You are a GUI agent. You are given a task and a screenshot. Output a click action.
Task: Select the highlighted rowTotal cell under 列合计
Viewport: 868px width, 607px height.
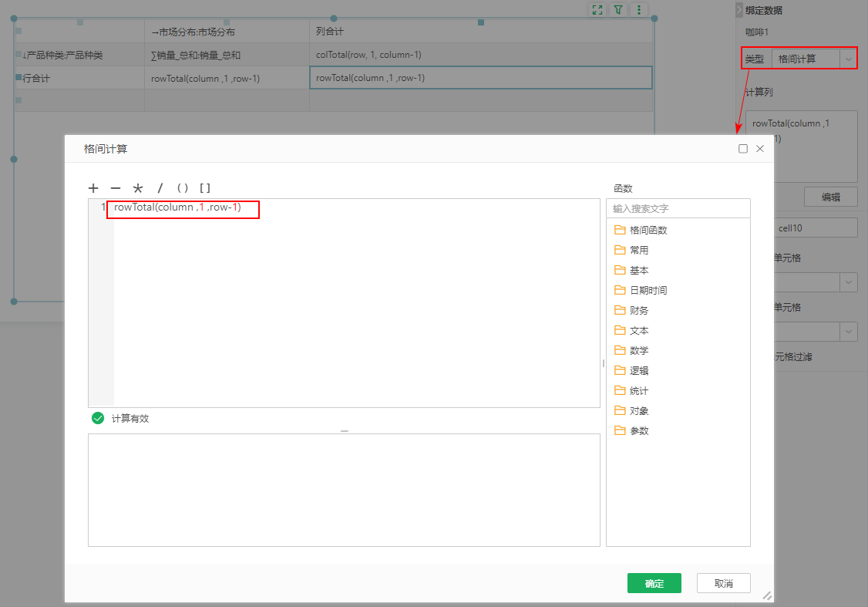click(481, 78)
